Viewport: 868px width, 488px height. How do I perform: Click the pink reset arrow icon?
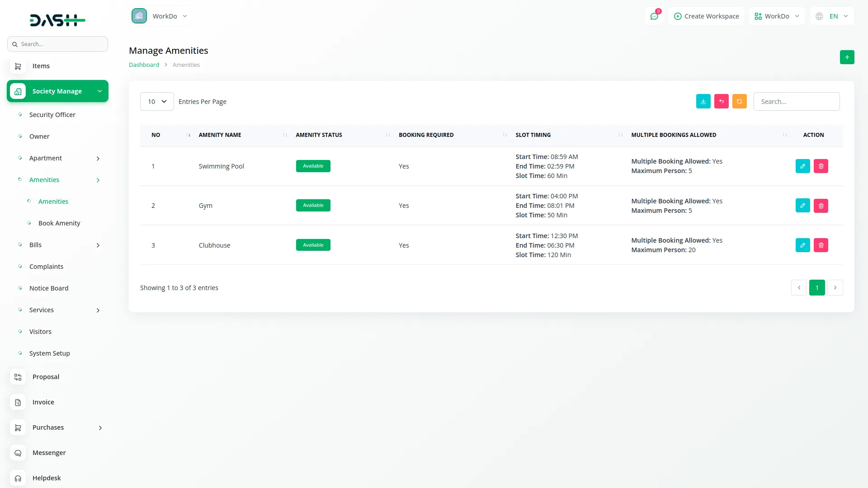click(x=721, y=102)
